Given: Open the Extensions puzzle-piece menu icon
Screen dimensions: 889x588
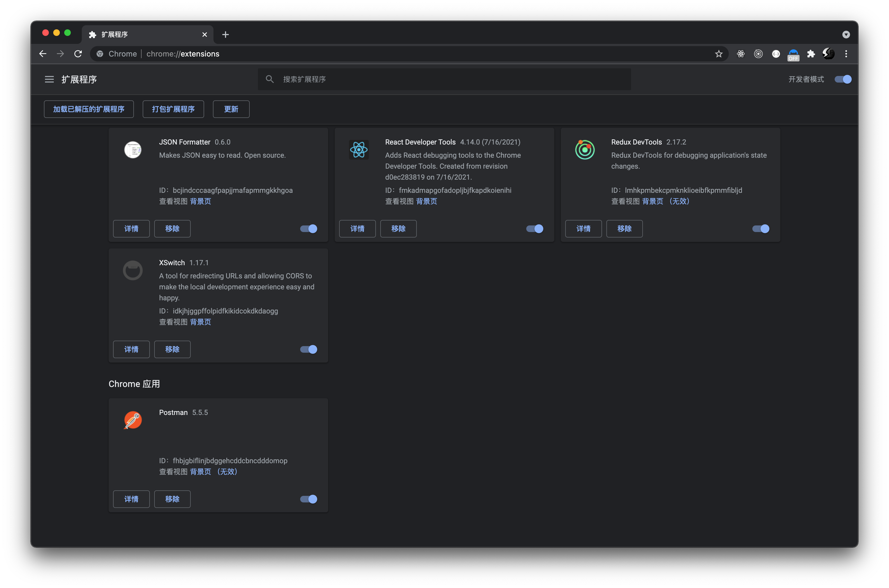Looking at the screenshot, I should pyautogui.click(x=811, y=54).
